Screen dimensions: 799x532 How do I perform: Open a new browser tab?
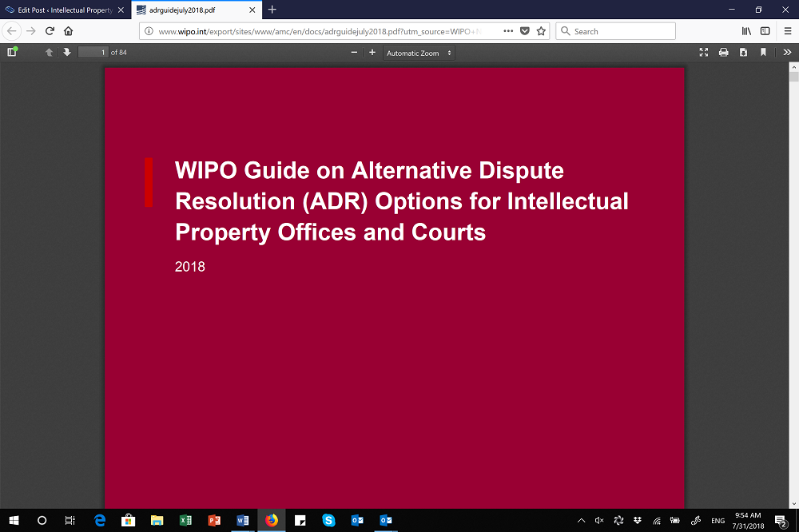point(272,10)
